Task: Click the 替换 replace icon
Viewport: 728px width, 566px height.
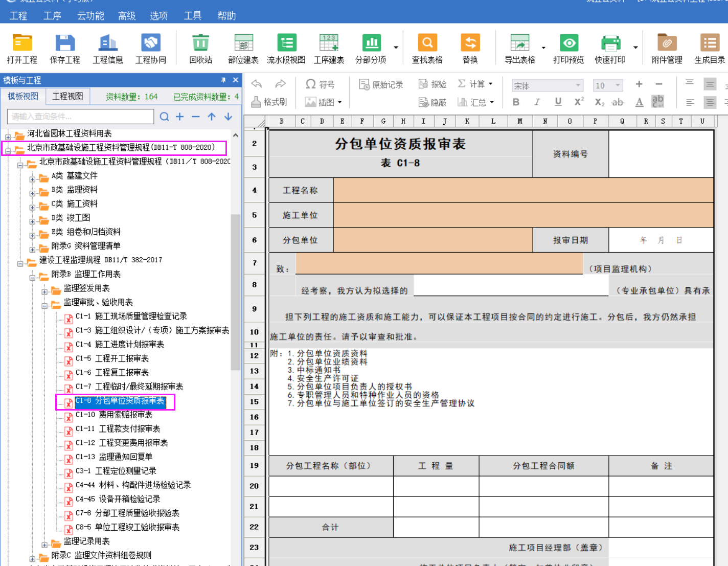Action: 470,49
